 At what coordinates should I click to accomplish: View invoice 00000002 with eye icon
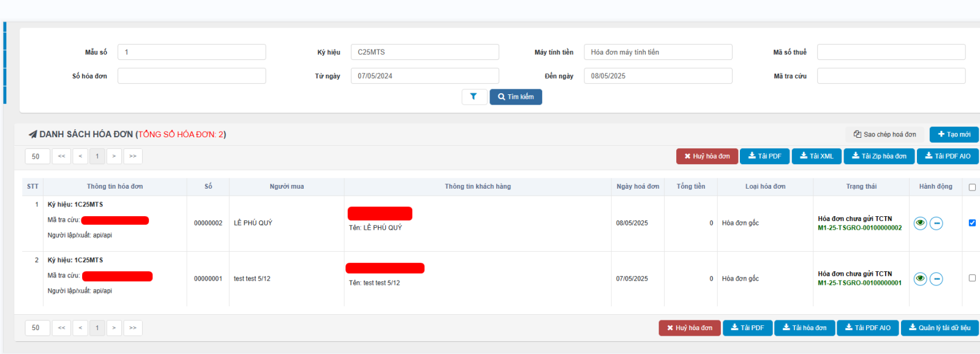tap(920, 224)
